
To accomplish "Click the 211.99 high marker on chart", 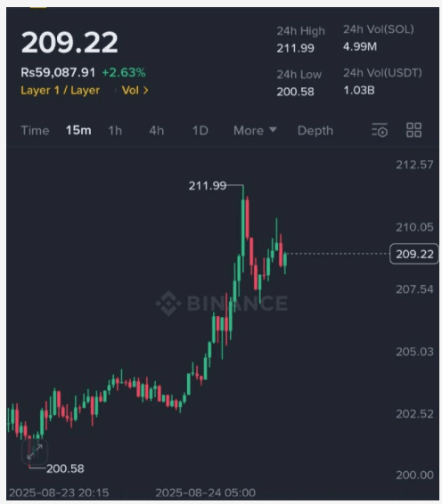I will 208,185.
